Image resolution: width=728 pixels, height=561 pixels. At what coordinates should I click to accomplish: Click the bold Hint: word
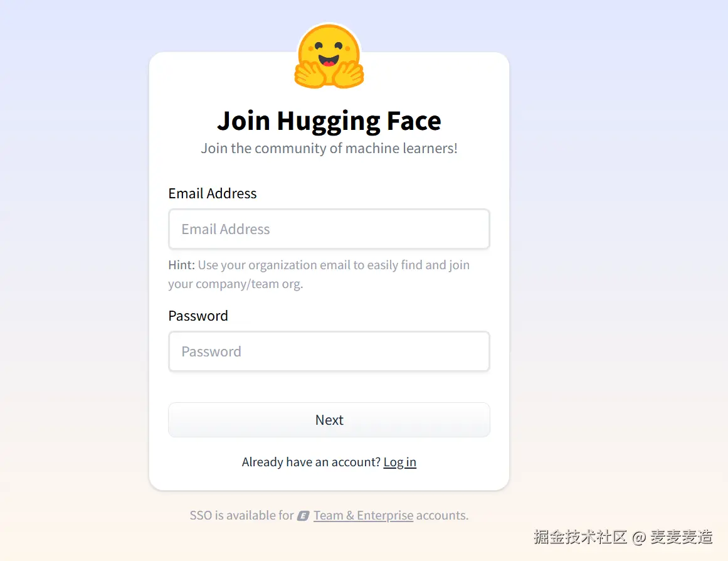point(182,265)
